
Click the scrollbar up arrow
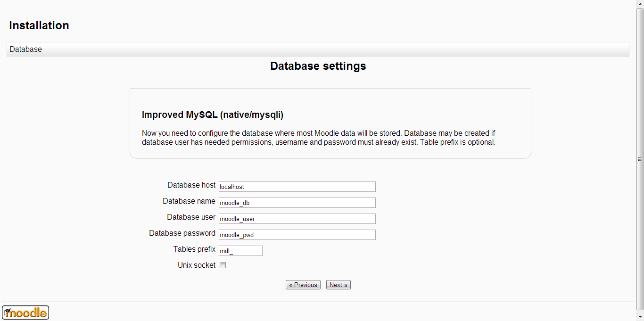(x=640, y=4)
